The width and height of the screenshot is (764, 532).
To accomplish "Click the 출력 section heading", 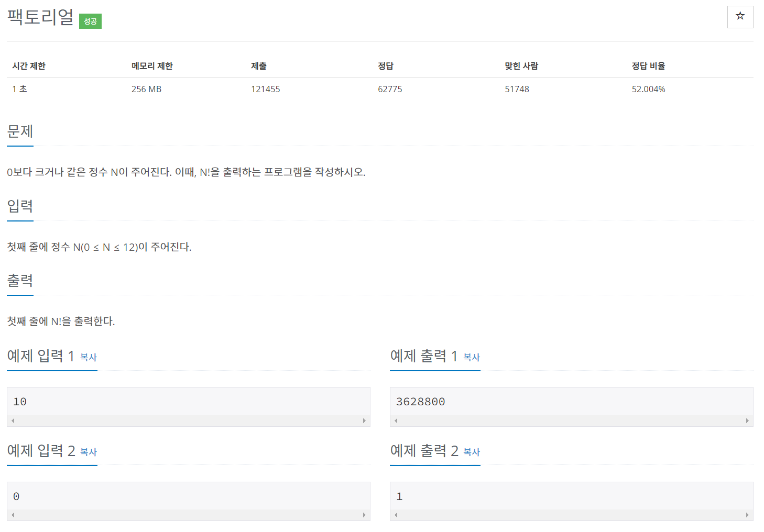I will click(x=20, y=280).
